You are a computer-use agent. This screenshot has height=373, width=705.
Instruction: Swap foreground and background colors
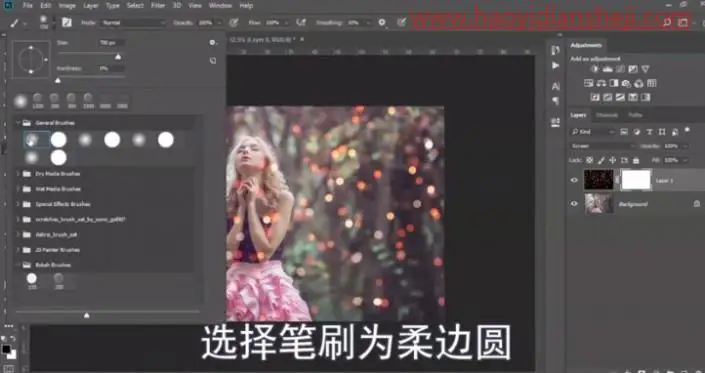point(13,338)
